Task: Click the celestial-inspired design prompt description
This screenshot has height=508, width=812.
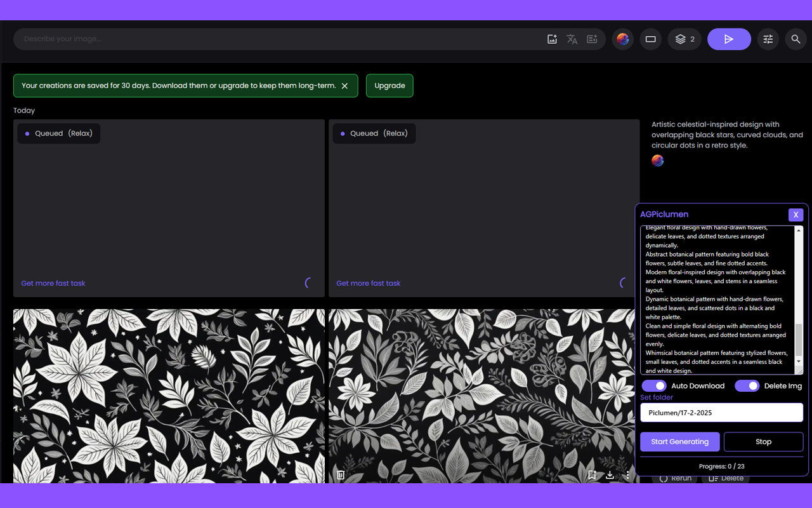Action: coord(727,135)
